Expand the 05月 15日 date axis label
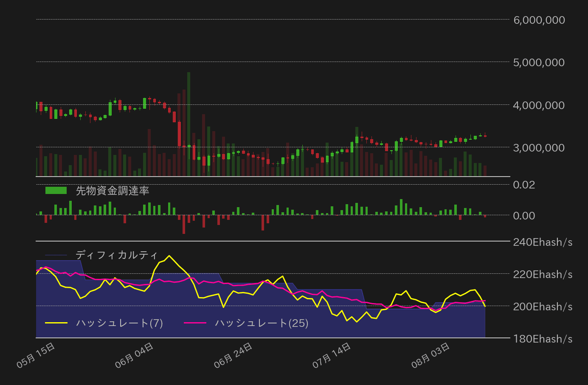 coord(36,353)
